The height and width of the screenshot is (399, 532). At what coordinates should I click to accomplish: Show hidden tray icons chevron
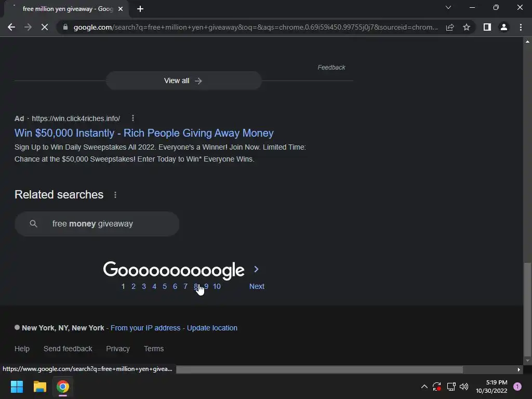pyautogui.click(x=424, y=387)
